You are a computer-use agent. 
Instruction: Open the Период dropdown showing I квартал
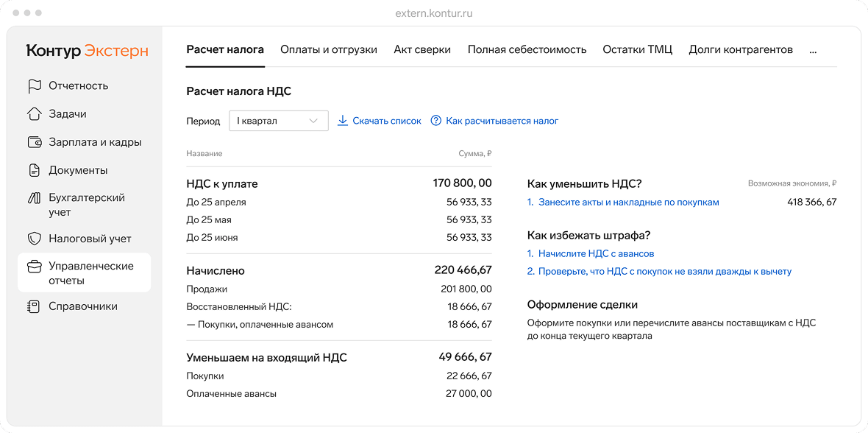coord(278,120)
